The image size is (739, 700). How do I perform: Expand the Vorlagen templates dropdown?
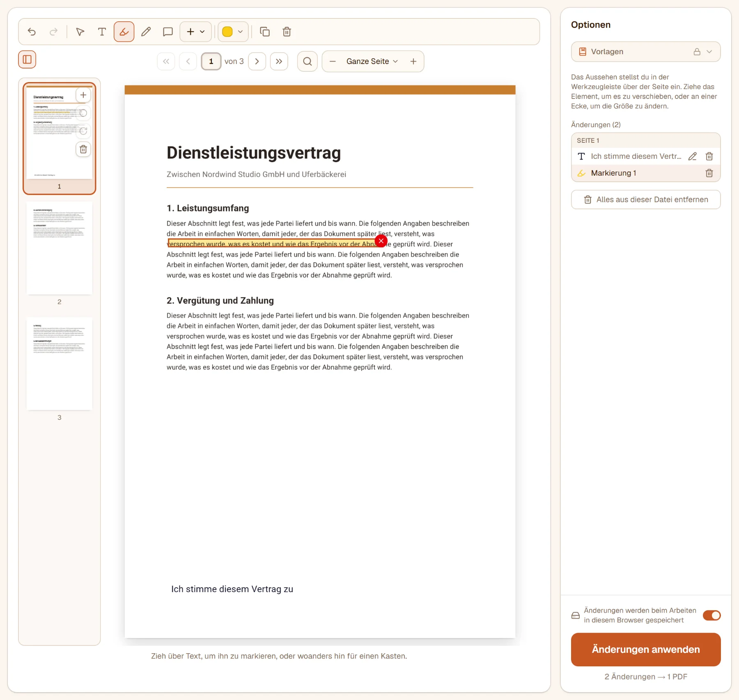click(x=645, y=52)
